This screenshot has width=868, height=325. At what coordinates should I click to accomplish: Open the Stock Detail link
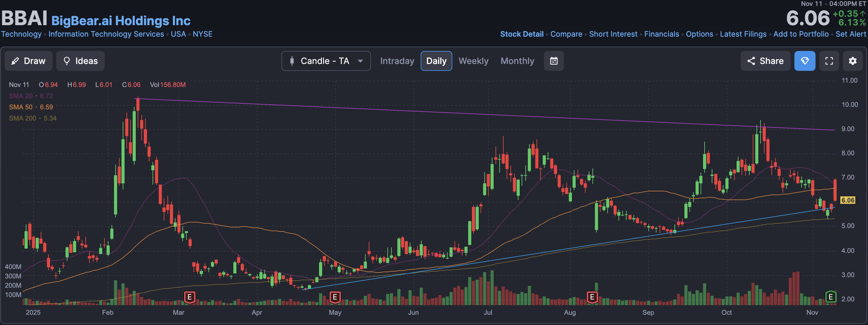tap(522, 34)
